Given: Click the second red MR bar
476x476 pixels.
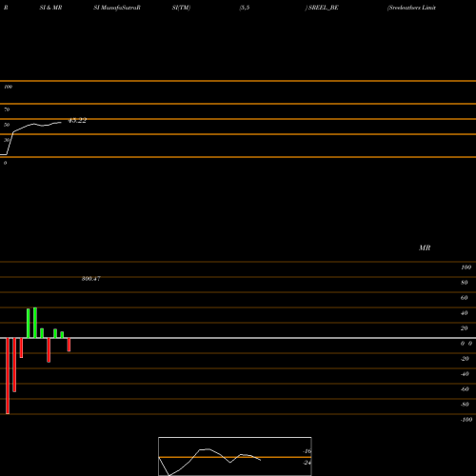Looking at the screenshot, I should (14, 365).
